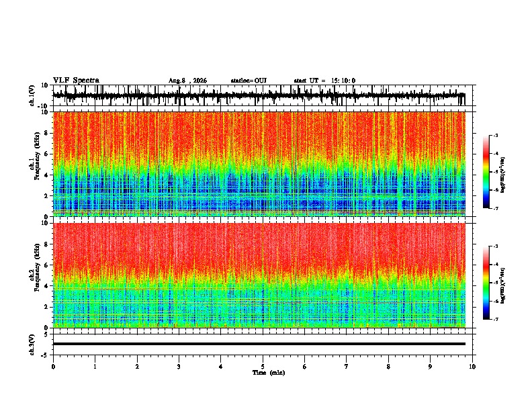532x411 pixels.
Task: Click tick label '1' on Time axis
Action: pyautogui.click(x=95, y=367)
